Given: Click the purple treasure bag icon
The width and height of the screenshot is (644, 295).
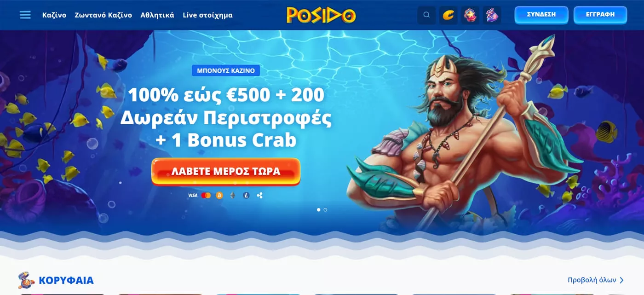Looking at the screenshot, I should [x=492, y=15].
